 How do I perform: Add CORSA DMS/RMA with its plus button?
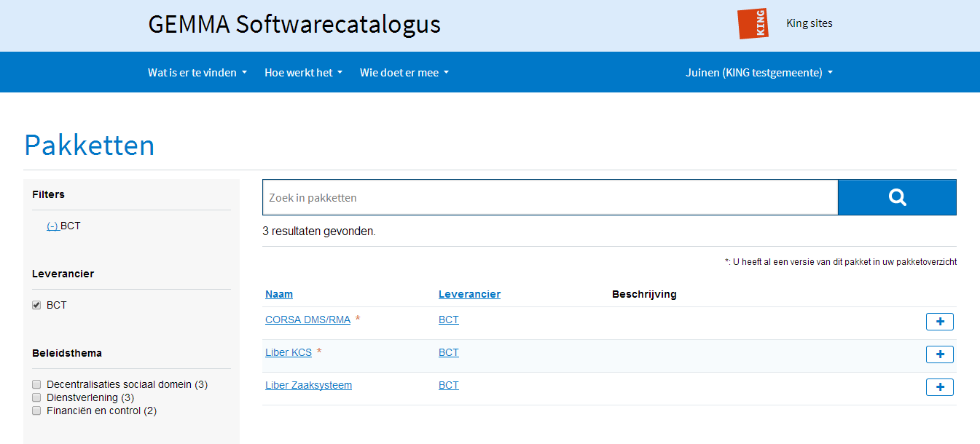[940, 322]
